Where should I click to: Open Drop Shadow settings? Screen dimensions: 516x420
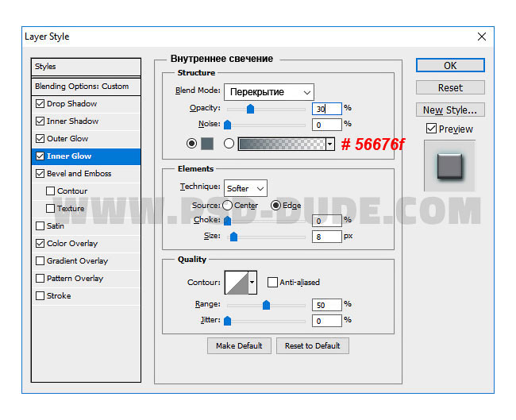click(72, 104)
